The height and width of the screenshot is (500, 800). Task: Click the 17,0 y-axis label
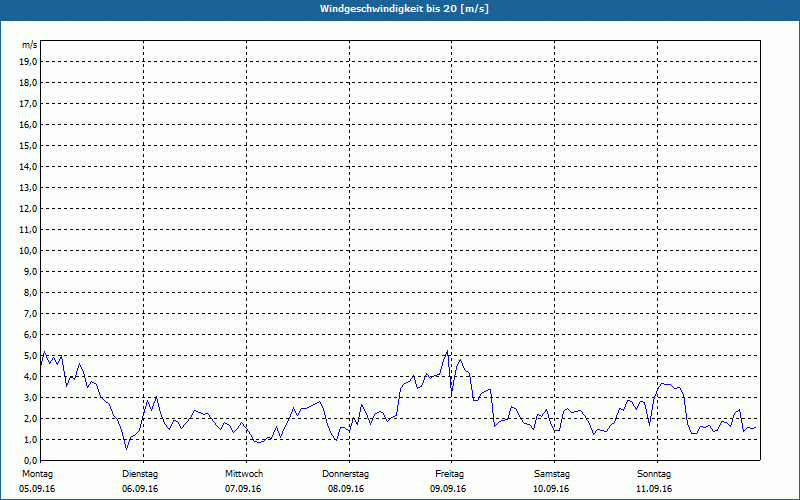[x=27, y=104]
